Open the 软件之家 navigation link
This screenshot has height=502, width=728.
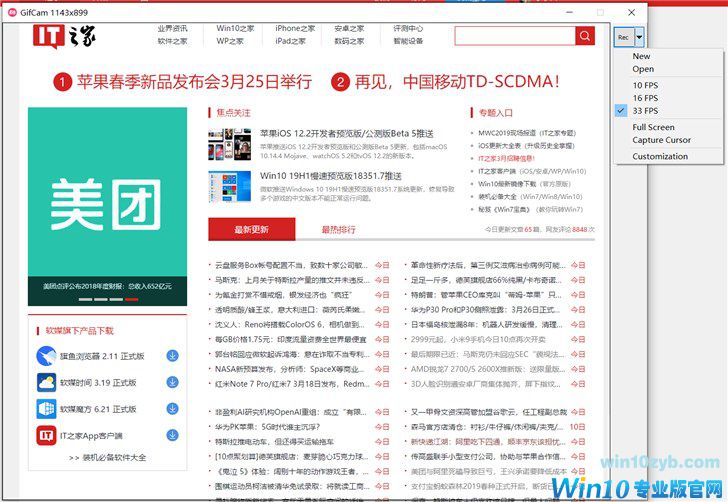coord(172,41)
